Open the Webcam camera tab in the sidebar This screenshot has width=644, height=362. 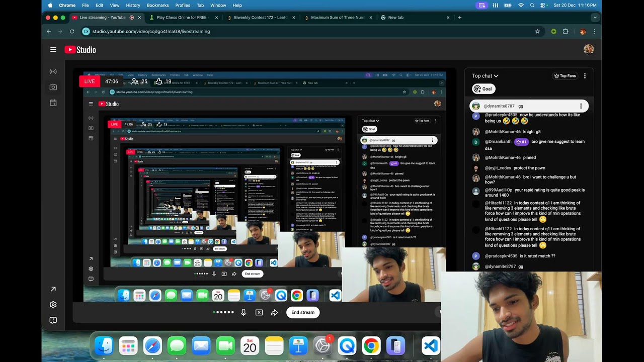click(53, 87)
